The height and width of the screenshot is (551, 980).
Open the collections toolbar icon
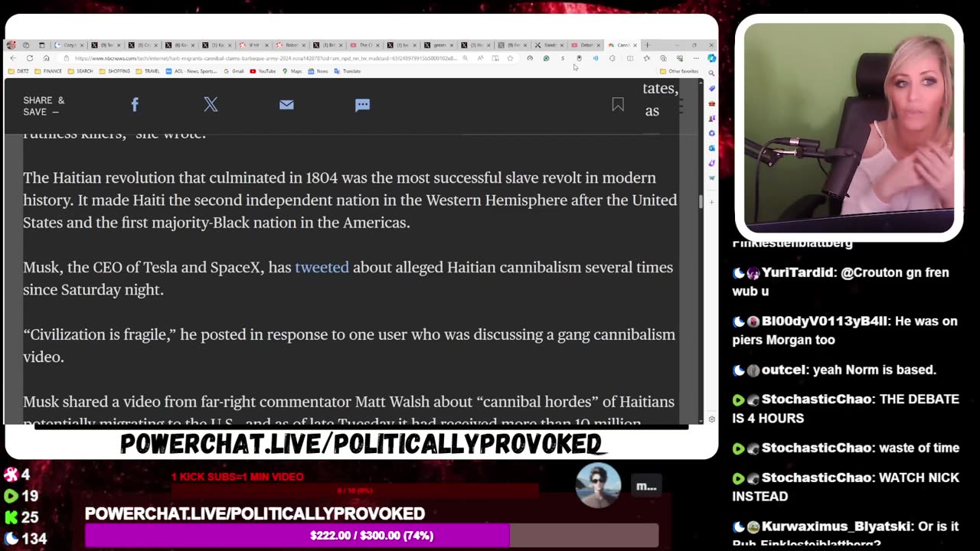(x=663, y=58)
